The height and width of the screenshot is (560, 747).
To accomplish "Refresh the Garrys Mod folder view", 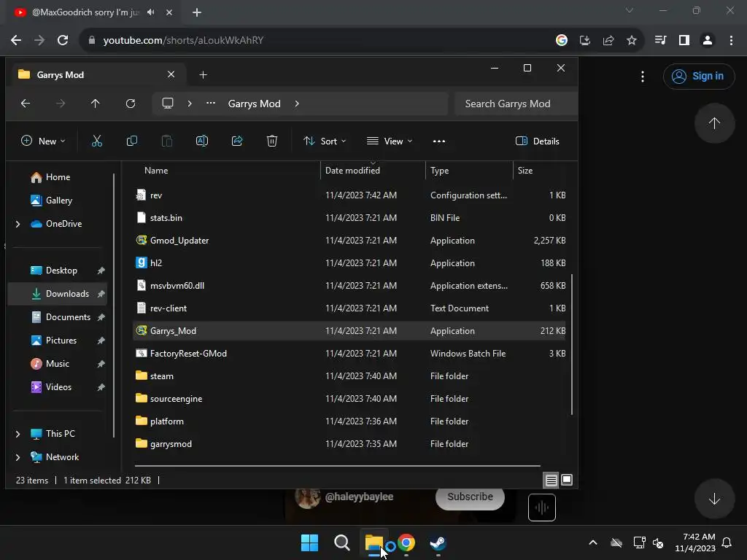I will 131,104.
